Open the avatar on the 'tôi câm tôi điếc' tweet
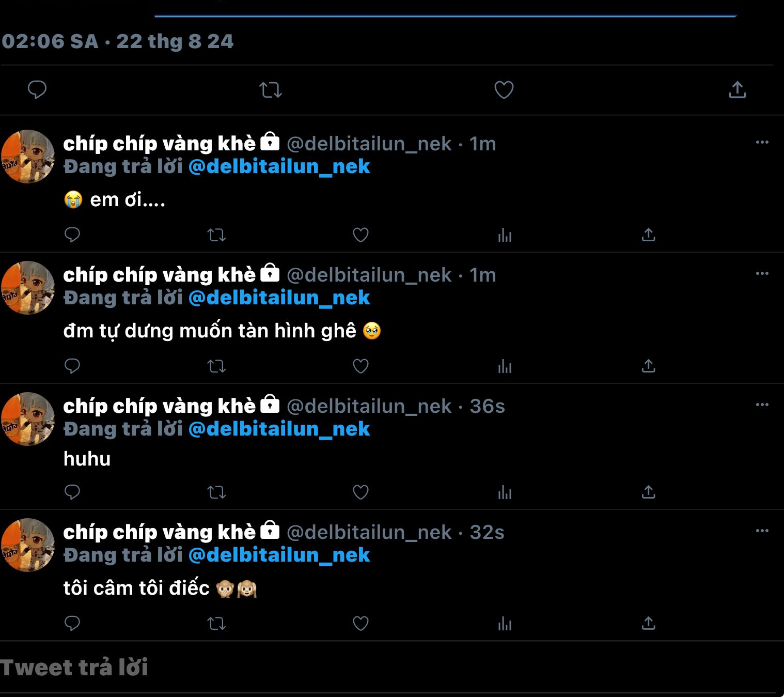The width and height of the screenshot is (784, 697). click(28, 545)
